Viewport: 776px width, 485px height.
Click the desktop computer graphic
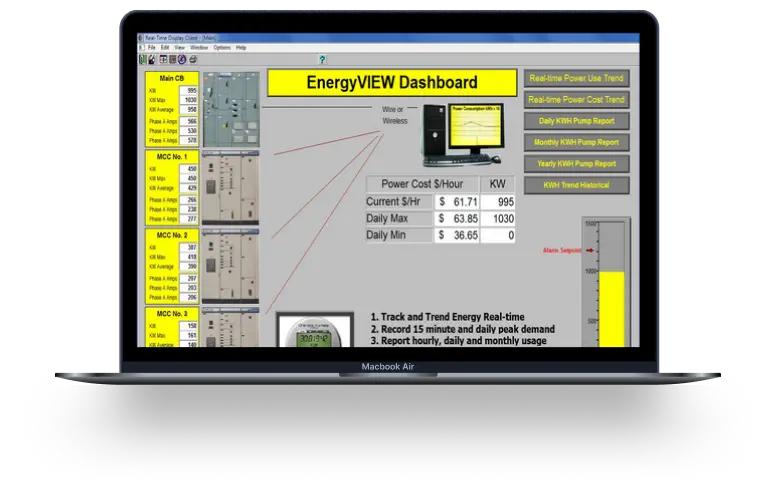point(463,135)
